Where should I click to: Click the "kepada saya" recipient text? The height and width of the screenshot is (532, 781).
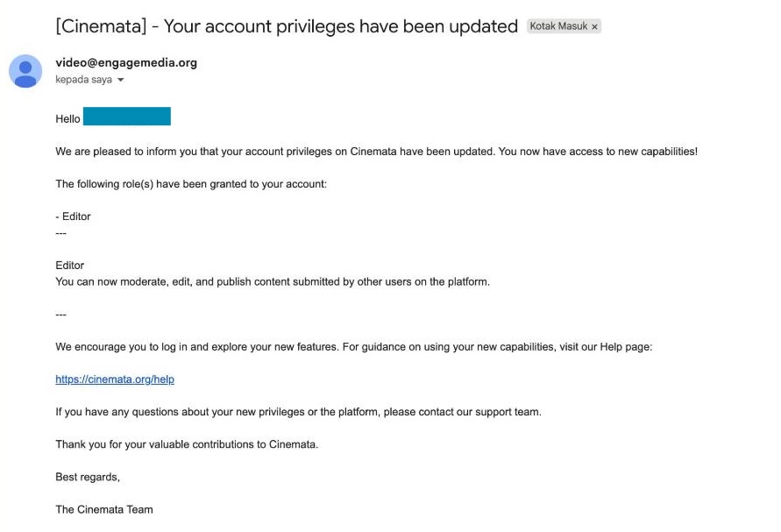(x=83, y=80)
